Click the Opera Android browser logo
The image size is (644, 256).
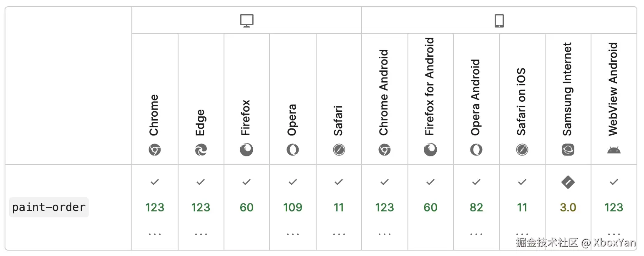476,150
